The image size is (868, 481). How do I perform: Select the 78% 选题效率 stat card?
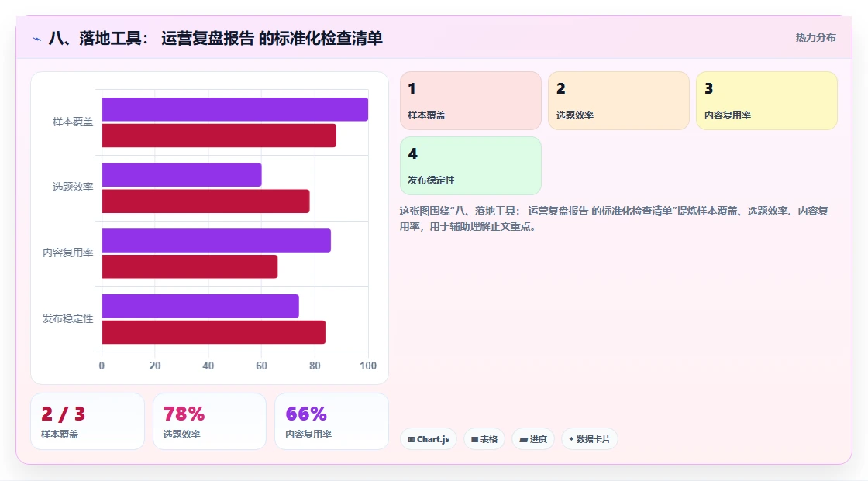coord(209,421)
